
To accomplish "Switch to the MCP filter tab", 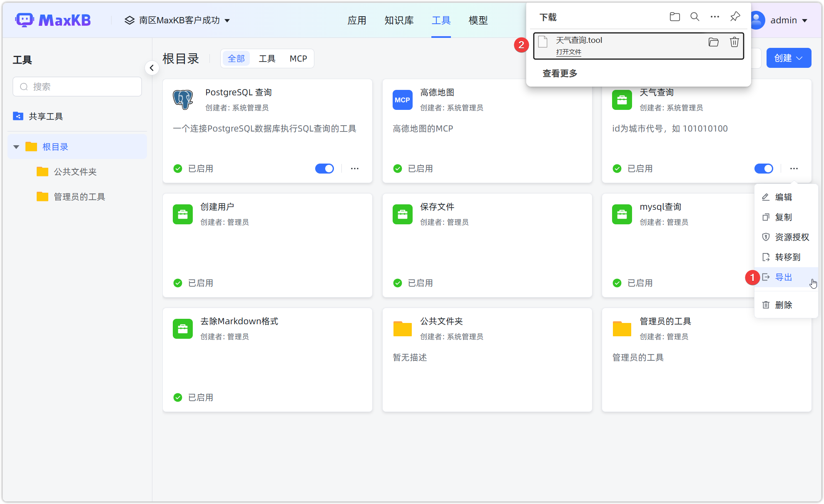I will (298, 58).
